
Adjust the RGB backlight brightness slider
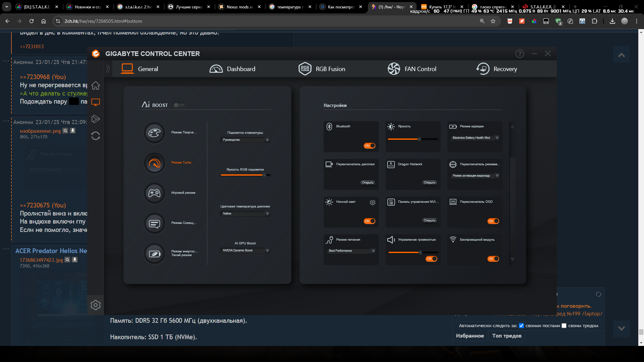pos(246,175)
